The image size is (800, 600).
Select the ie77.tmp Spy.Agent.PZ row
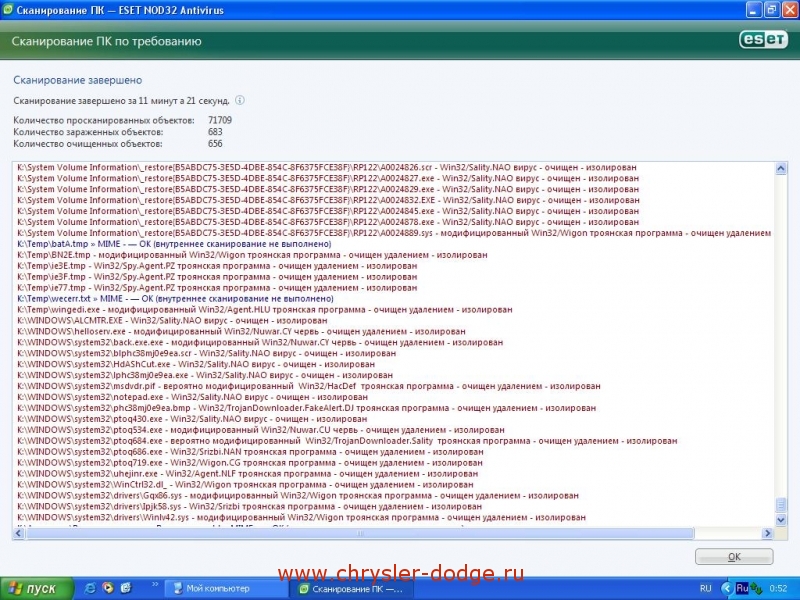point(217,288)
